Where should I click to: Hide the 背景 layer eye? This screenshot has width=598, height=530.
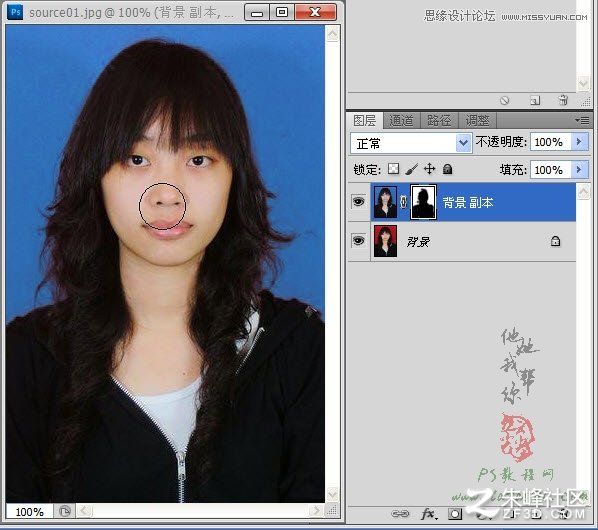click(358, 241)
